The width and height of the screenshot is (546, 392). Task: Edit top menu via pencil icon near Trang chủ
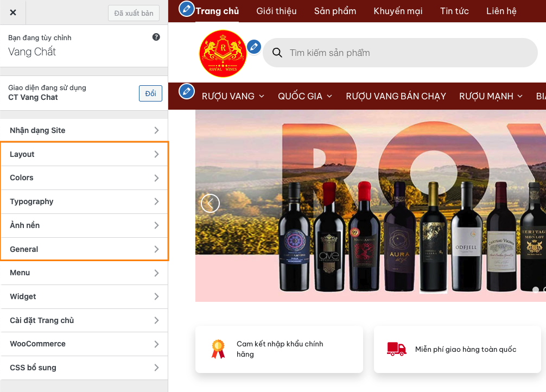pos(187,9)
